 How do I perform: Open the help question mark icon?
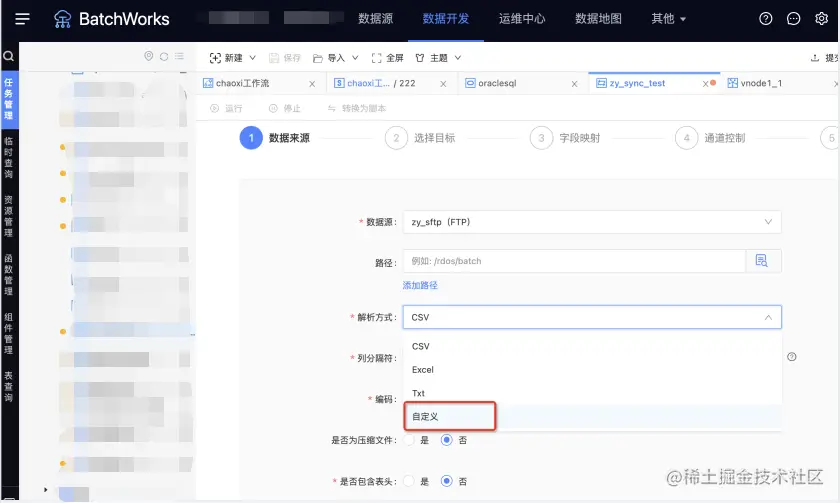(766, 19)
